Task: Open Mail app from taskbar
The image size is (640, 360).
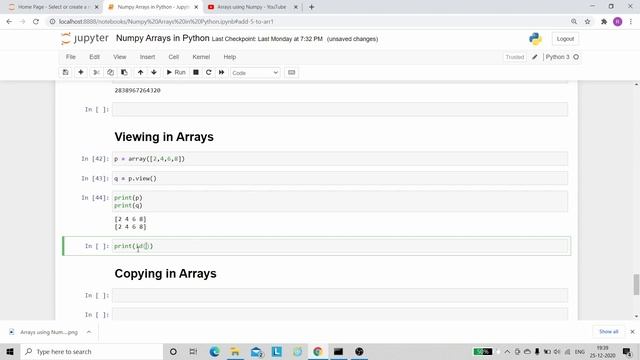Action: 256,351
